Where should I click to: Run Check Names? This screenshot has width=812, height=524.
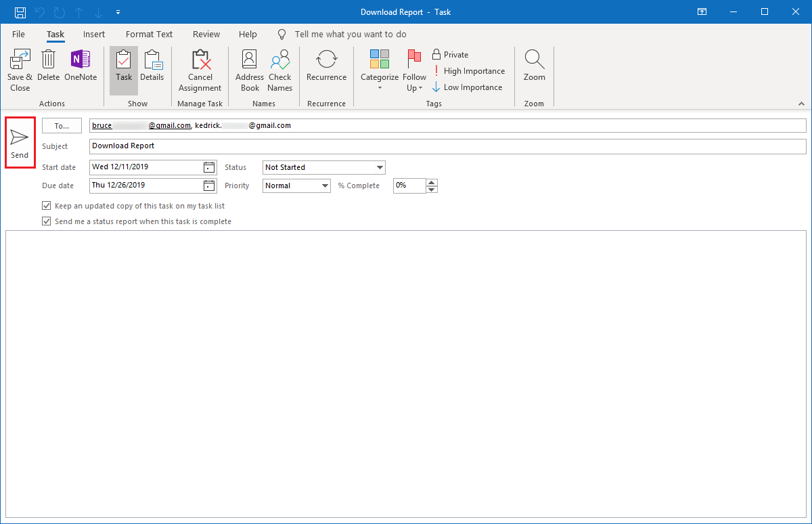click(279, 71)
